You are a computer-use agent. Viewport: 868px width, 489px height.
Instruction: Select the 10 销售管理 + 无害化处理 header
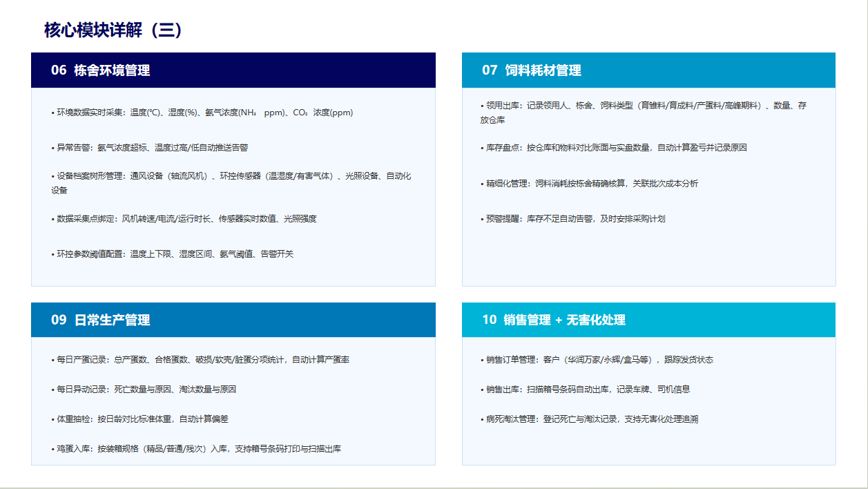pyautogui.click(x=648, y=320)
